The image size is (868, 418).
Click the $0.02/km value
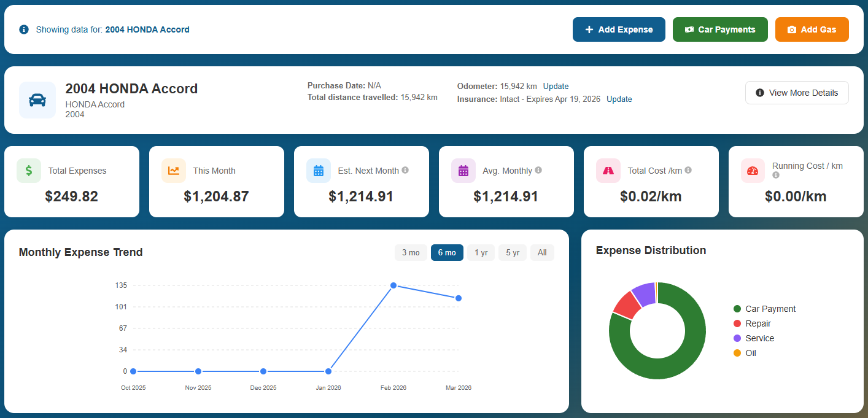[x=651, y=196]
